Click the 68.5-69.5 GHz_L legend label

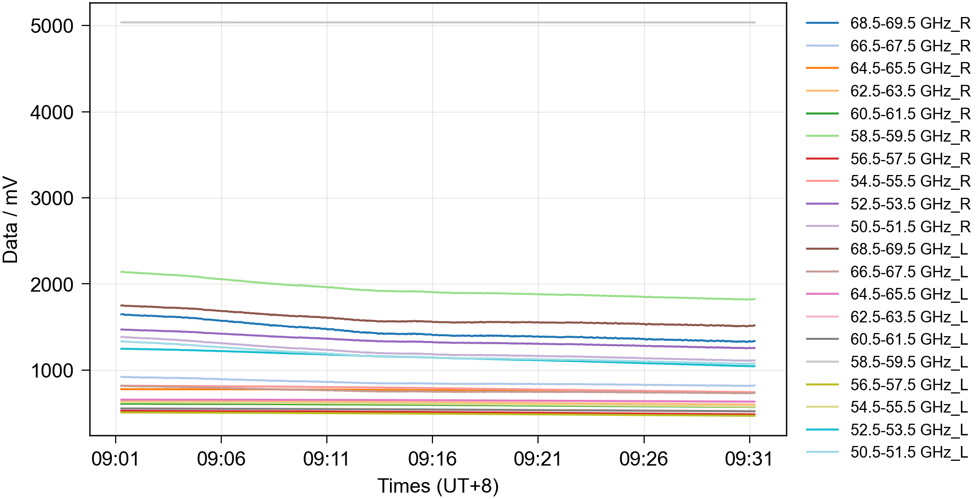908,249
